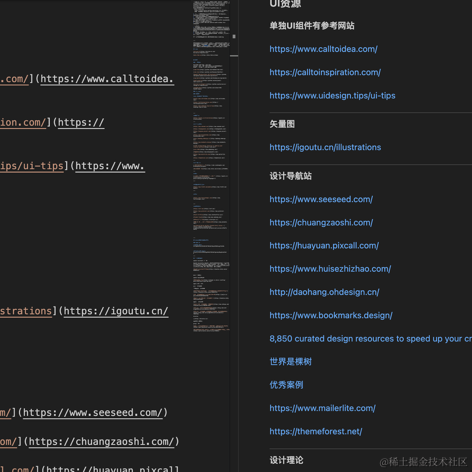
Task: Click the strations link text in editor
Action: click(x=26, y=311)
